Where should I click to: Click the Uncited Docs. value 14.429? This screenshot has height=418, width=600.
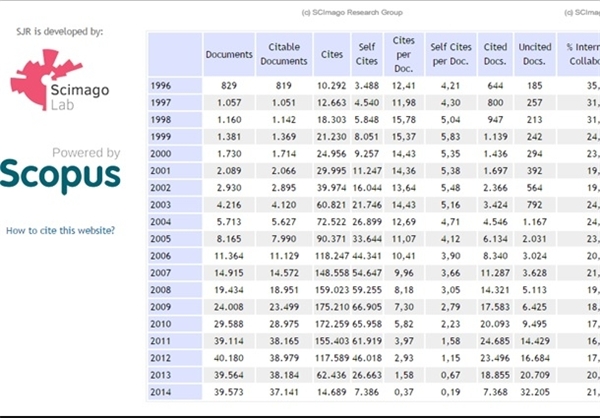(x=535, y=341)
